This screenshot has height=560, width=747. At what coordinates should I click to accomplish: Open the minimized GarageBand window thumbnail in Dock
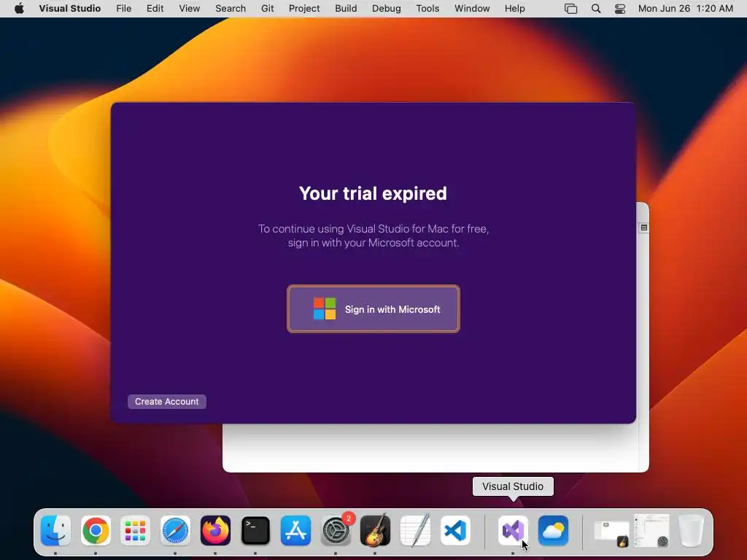point(612,533)
